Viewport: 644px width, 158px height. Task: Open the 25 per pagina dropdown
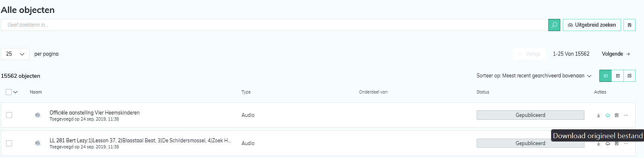[15, 54]
